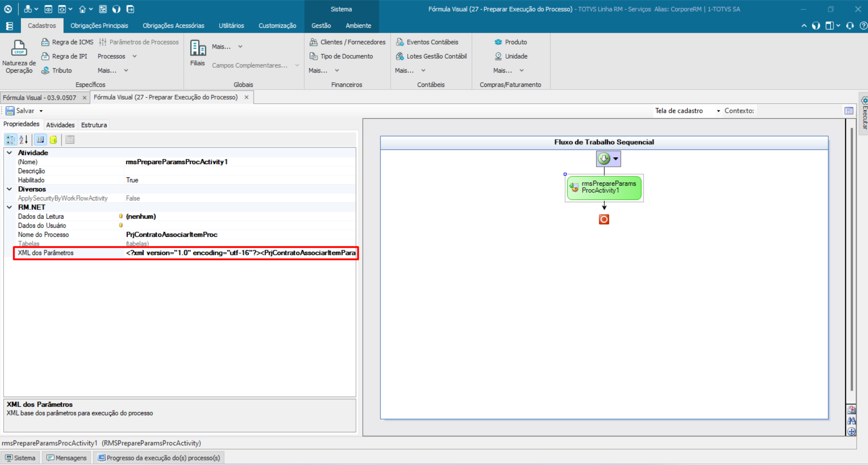This screenshot has width=868, height=465.
Task: Collapse the RM.NET property group
Action: coord(10,207)
